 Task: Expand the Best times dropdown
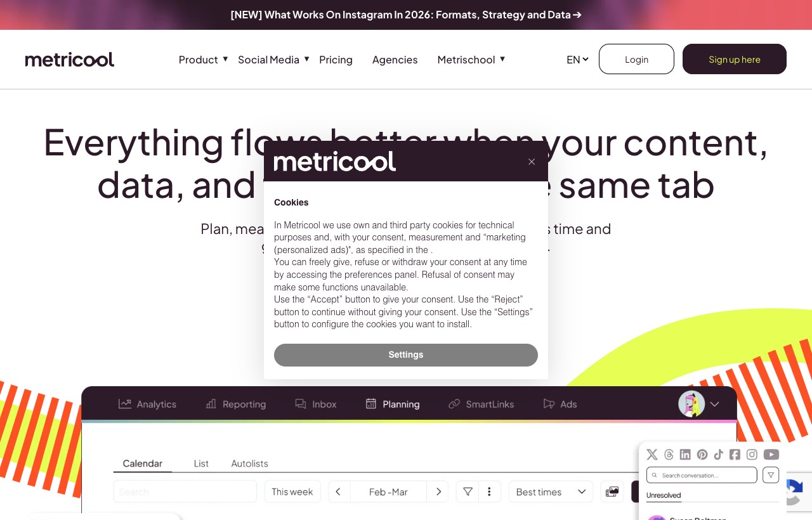click(551, 491)
